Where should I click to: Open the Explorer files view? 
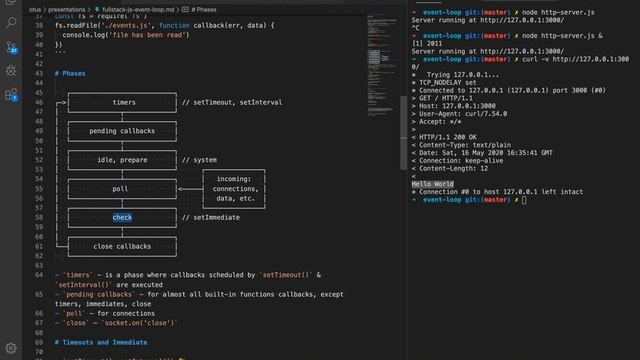(11, 2)
